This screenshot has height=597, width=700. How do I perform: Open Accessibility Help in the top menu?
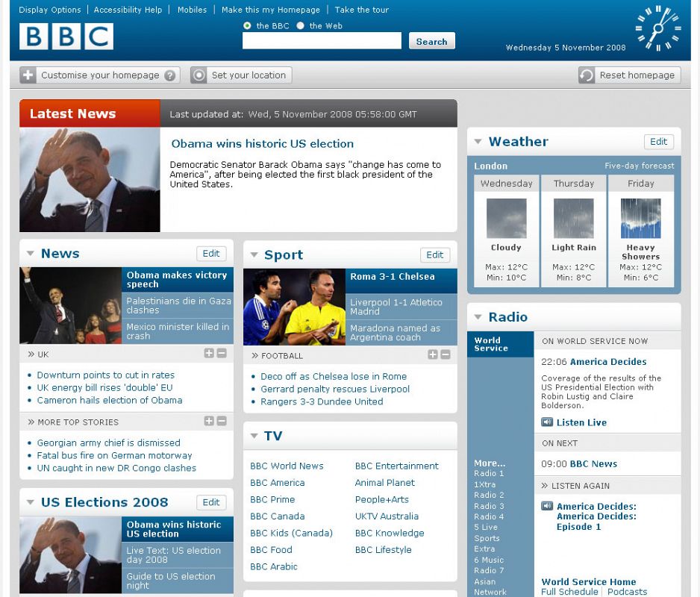point(128,10)
